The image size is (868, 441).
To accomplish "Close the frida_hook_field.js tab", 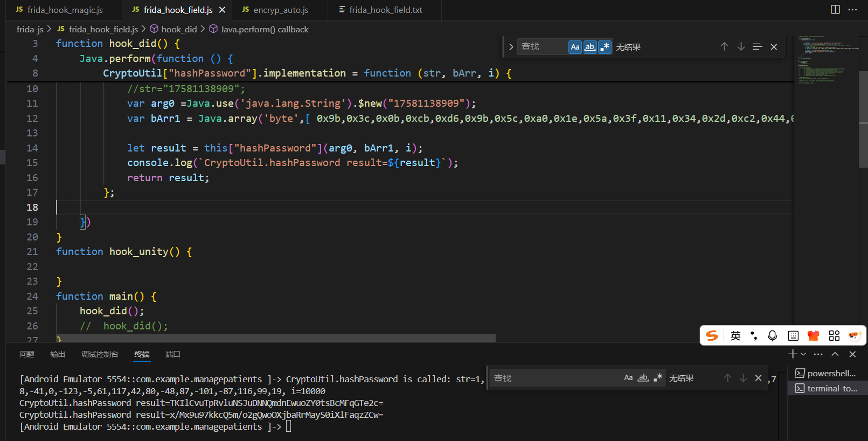I will point(222,10).
